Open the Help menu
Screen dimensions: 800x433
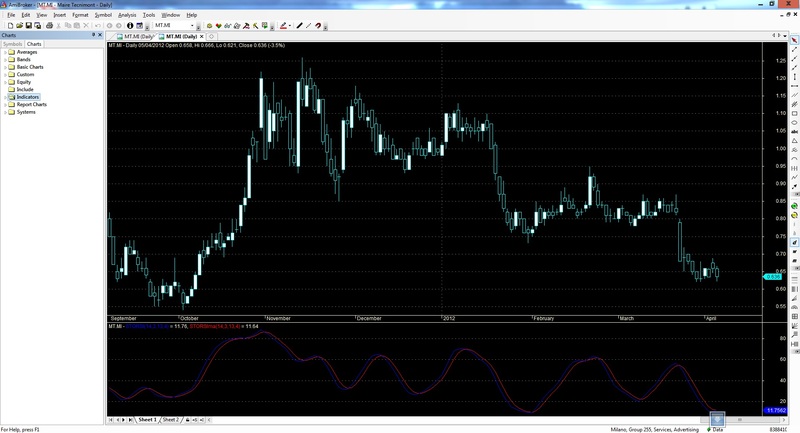(x=191, y=15)
